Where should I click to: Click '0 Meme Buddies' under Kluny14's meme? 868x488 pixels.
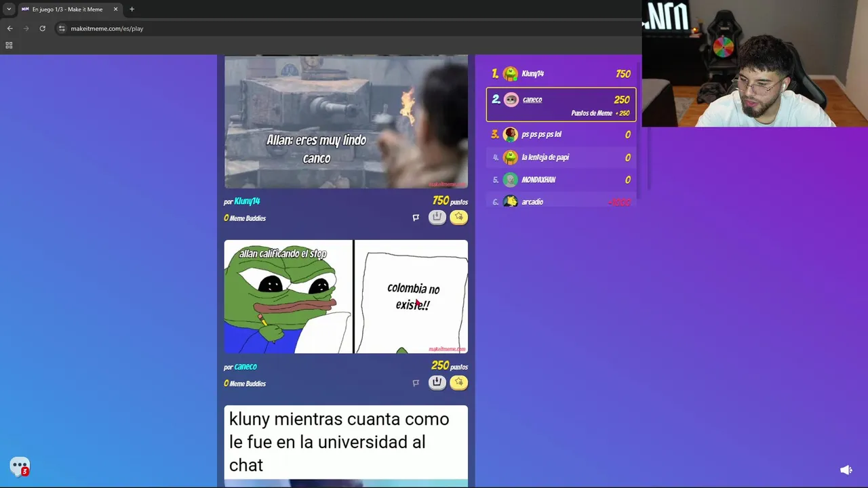[245, 218]
